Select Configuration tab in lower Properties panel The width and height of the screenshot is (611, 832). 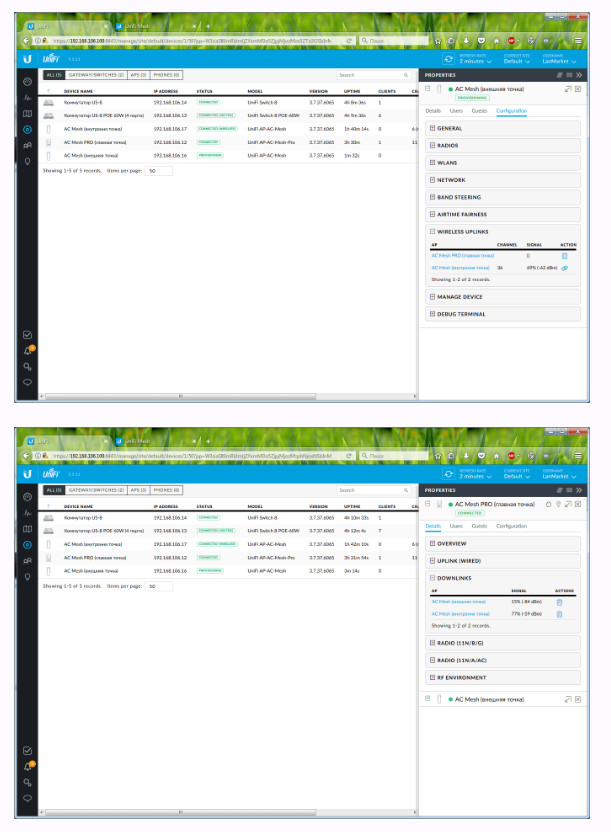[x=511, y=526]
